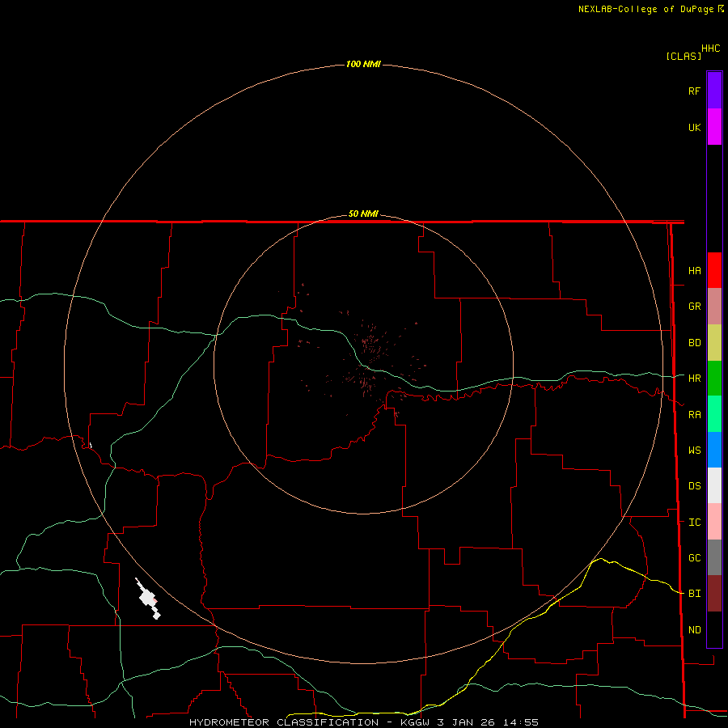The image size is (728, 728).
Task: Click the green HR legend swatch
Action: [714, 379]
